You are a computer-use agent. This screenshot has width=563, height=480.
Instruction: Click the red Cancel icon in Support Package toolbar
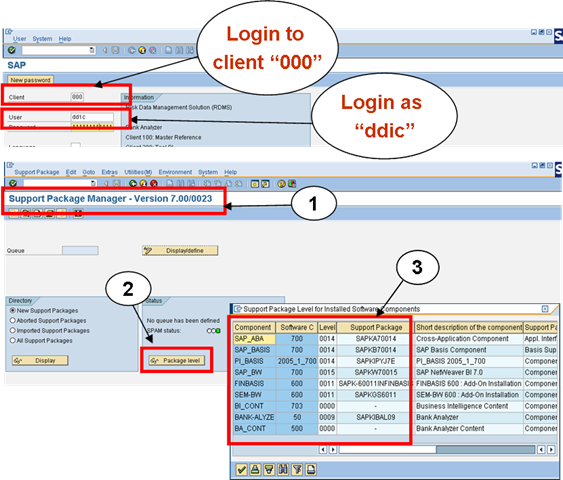(154, 183)
